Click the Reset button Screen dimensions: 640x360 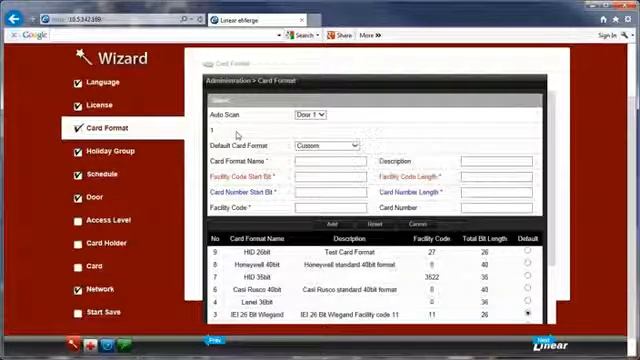tap(375, 224)
